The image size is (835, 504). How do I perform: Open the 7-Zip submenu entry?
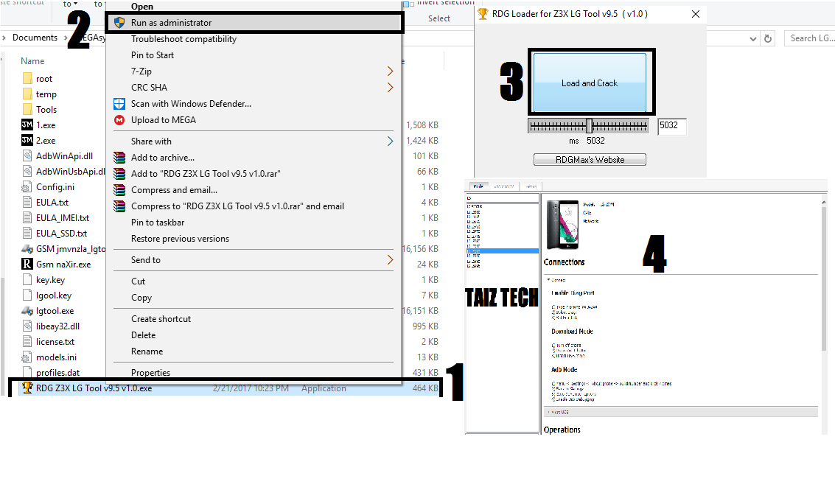(254, 71)
